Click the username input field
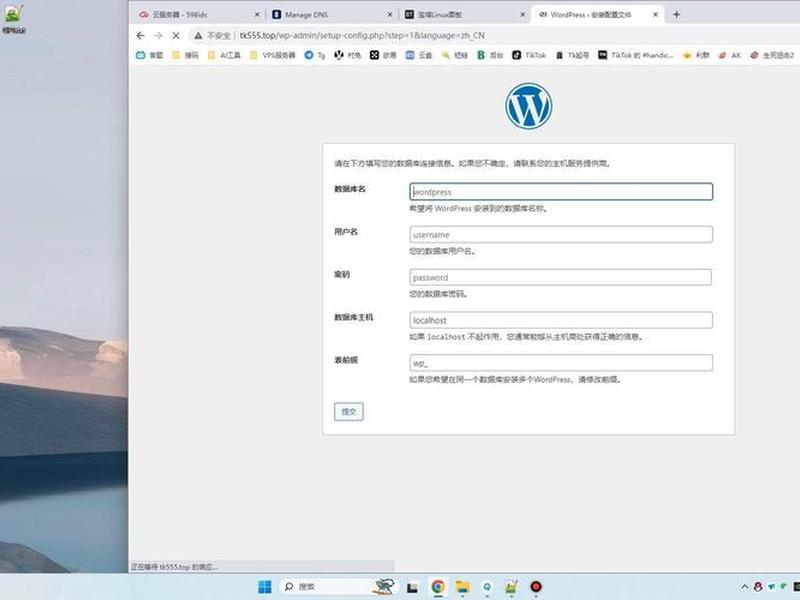Image resolution: width=800 pixels, height=600 pixels. coord(561,235)
